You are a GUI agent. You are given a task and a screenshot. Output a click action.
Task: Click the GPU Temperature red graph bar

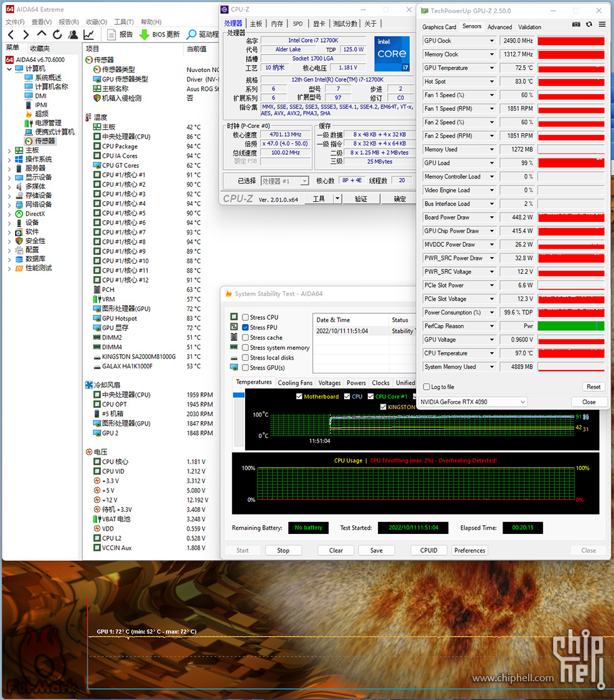571,68
